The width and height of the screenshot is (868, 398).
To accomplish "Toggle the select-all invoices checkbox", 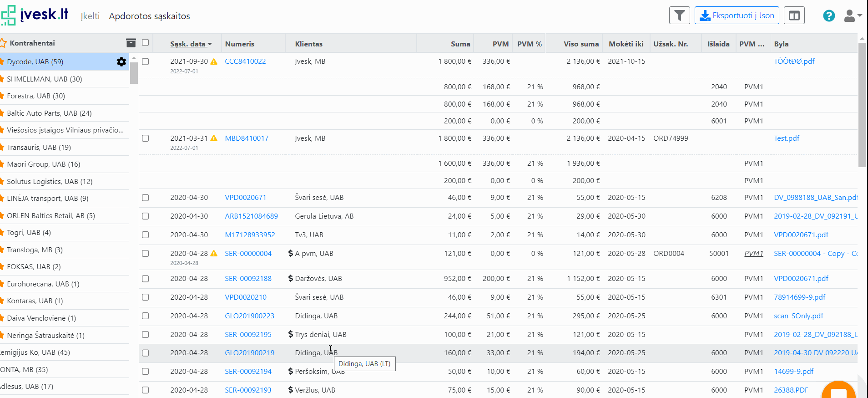I will click(x=146, y=42).
